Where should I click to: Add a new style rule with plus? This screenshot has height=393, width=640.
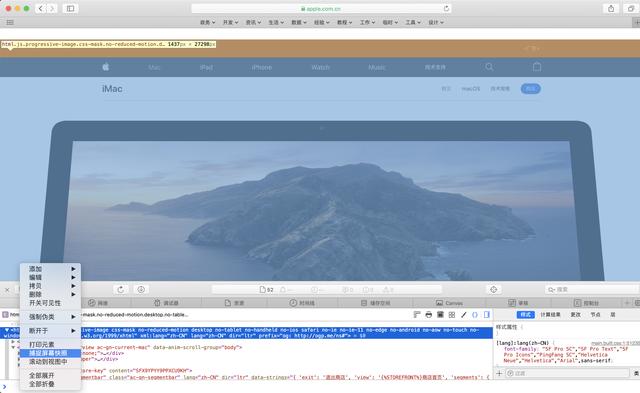click(x=499, y=373)
